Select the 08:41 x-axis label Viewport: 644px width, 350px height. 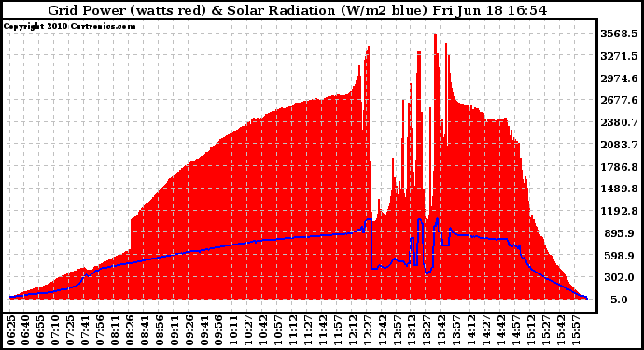146,329
